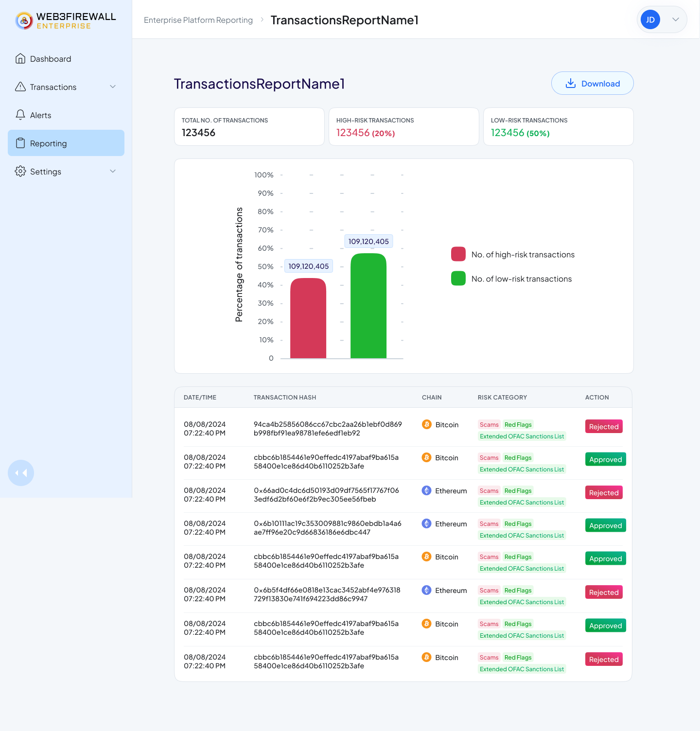
Task: Click Red Flags tag in the 0x66ad0c row
Action: coord(518,490)
